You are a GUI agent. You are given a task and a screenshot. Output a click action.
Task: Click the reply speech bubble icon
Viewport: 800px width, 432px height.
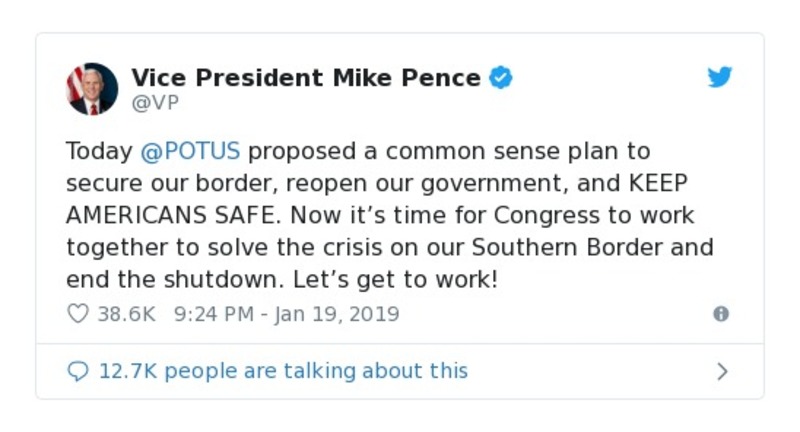point(77,371)
